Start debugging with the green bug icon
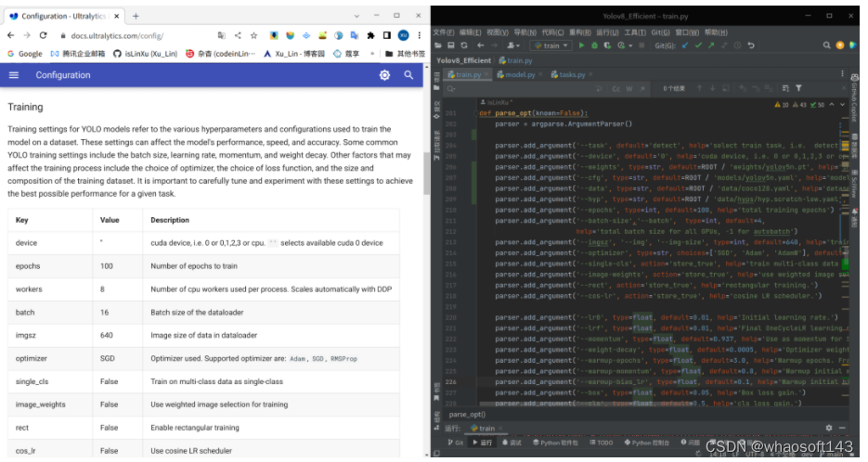 click(x=594, y=45)
